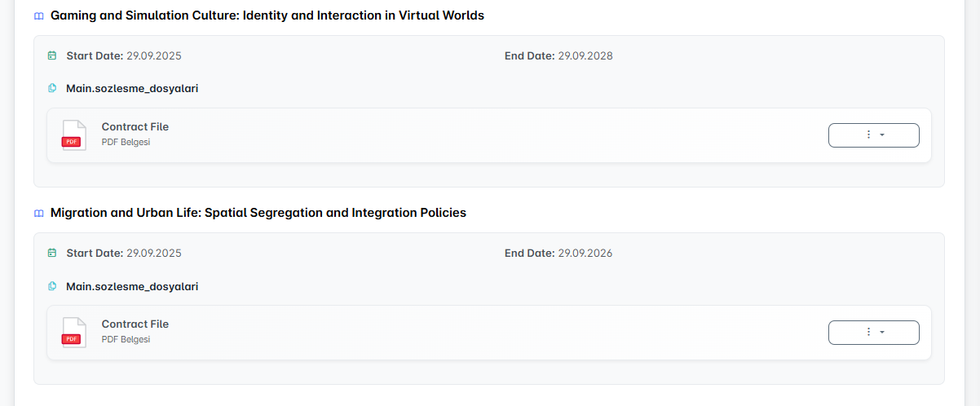Select the Gaming and Simulation Culture title

click(x=267, y=15)
